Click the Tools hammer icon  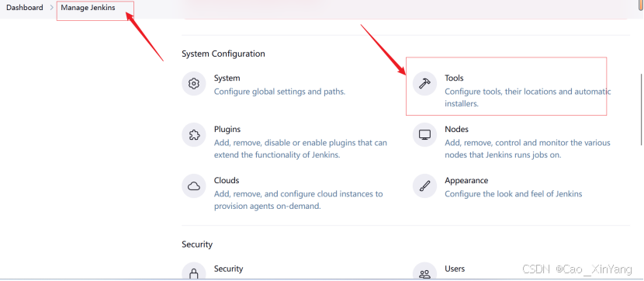click(x=424, y=84)
